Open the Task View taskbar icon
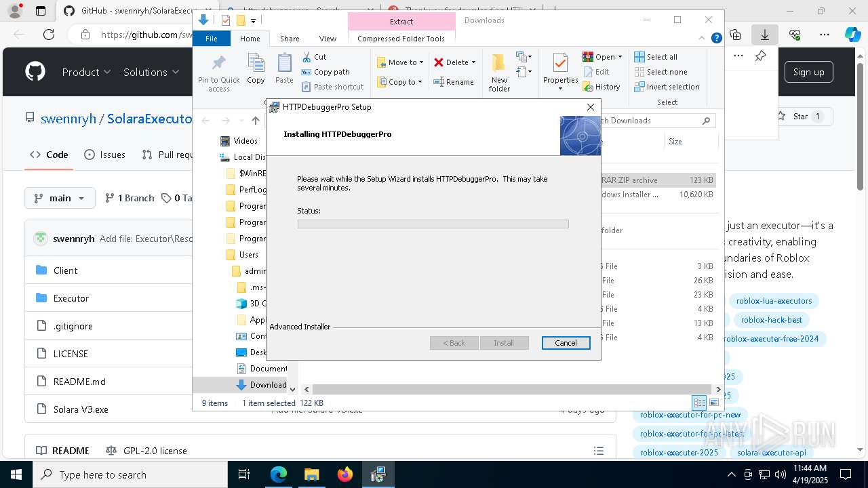This screenshot has height=488, width=868. (244, 474)
